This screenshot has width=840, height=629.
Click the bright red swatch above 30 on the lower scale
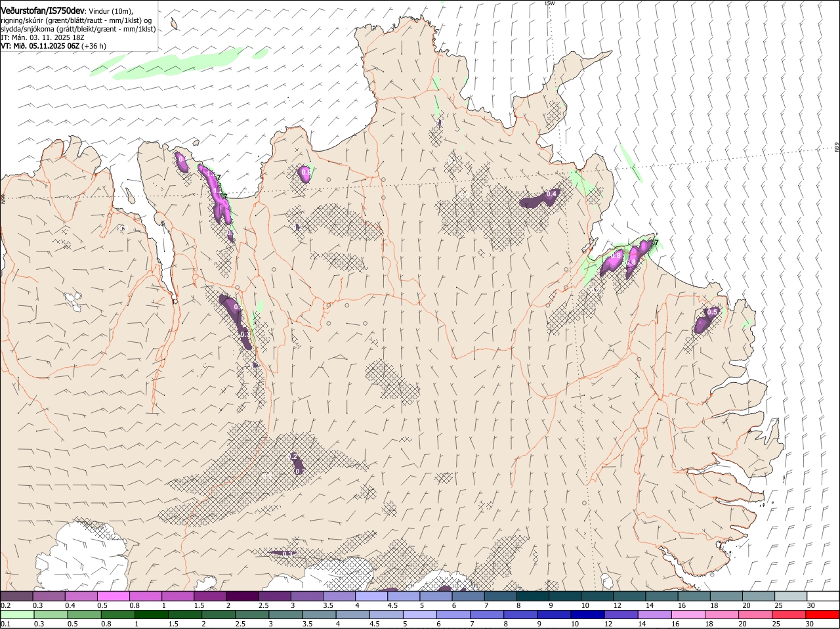tap(823, 615)
